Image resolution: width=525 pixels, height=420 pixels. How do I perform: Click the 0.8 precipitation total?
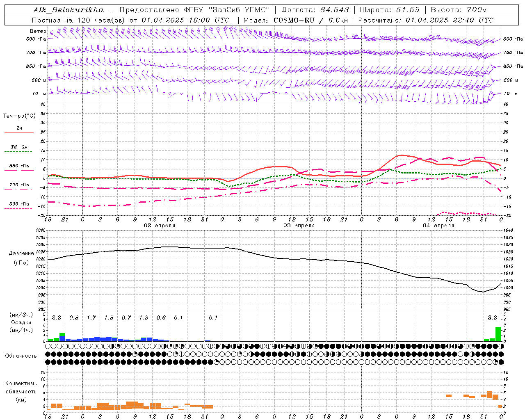(x=74, y=318)
